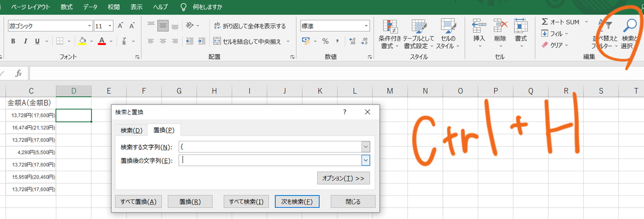
Task: Open データ ribbon tab
Action: (x=91, y=7)
